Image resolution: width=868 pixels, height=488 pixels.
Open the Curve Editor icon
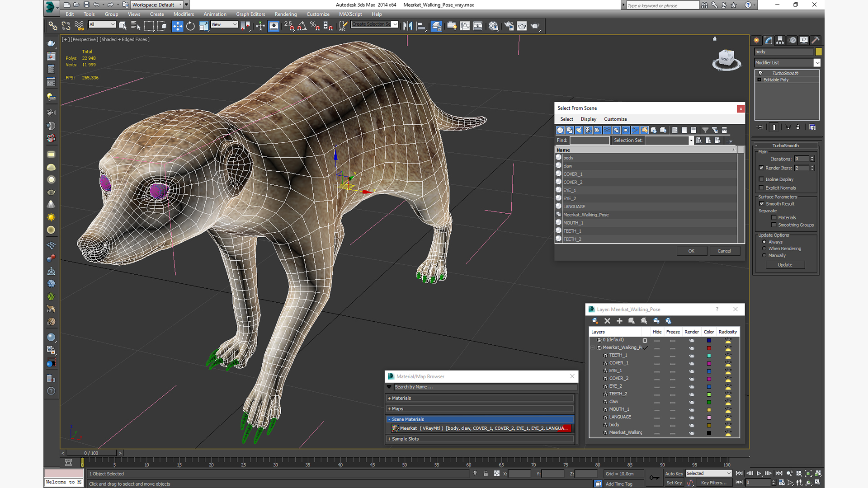click(465, 26)
